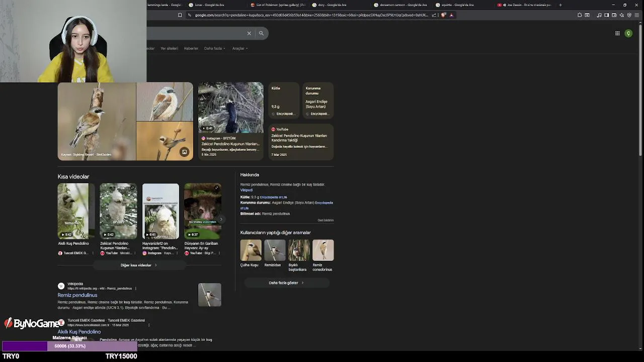Open the Kütle 9,3 g info card
This screenshot has width=644, height=362.
click(x=284, y=101)
